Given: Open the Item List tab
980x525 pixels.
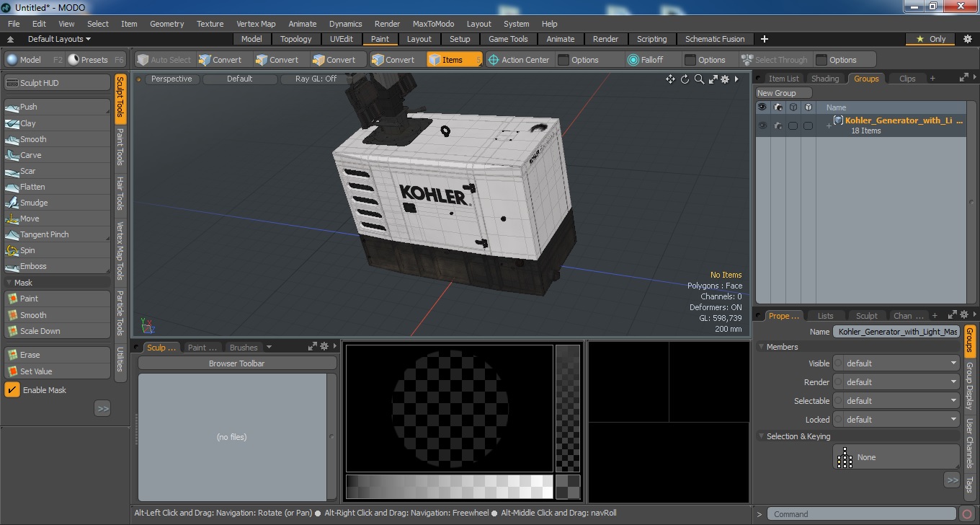Looking at the screenshot, I should point(783,79).
